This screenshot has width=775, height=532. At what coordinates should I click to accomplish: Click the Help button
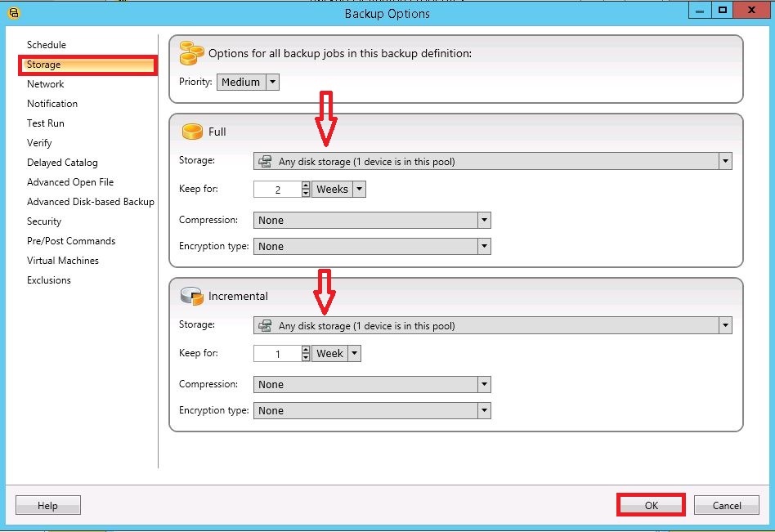(48, 505)
